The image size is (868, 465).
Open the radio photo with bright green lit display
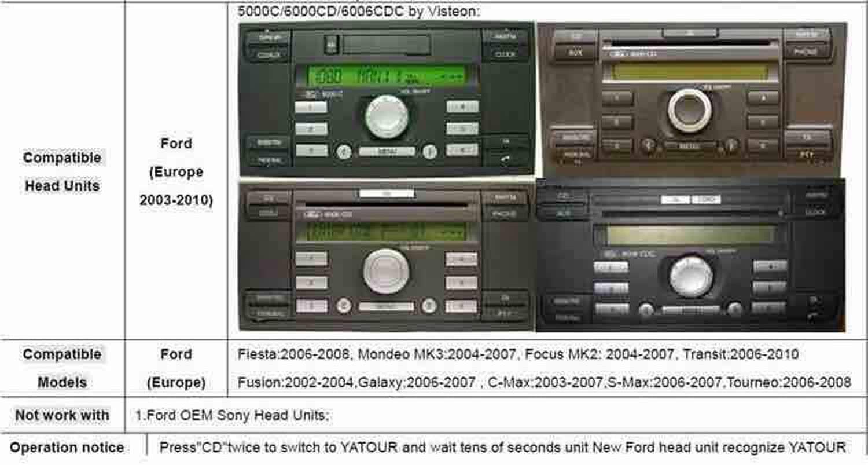click(x=387, y=99)
